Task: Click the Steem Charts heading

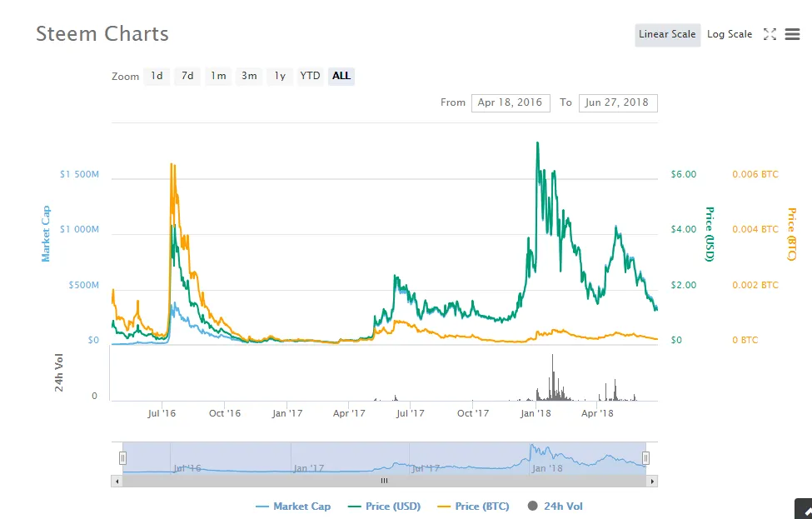Action: point(102,34)
